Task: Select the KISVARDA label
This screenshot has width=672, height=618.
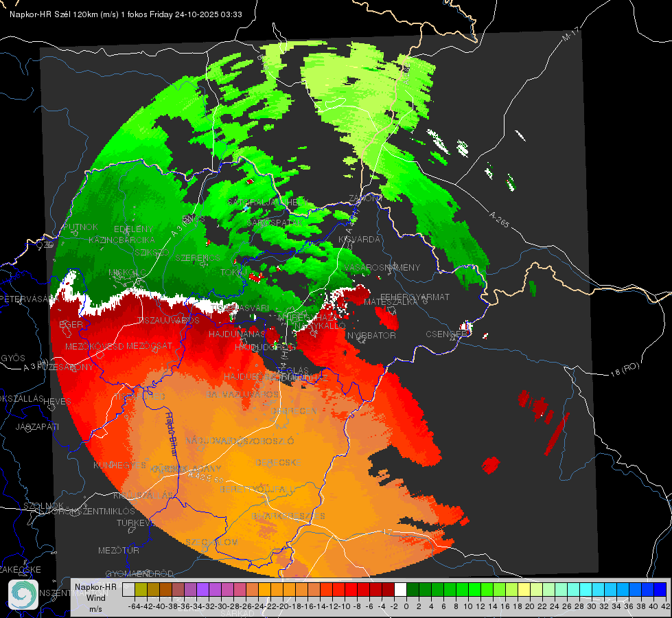Action: (x=359, y=240)
